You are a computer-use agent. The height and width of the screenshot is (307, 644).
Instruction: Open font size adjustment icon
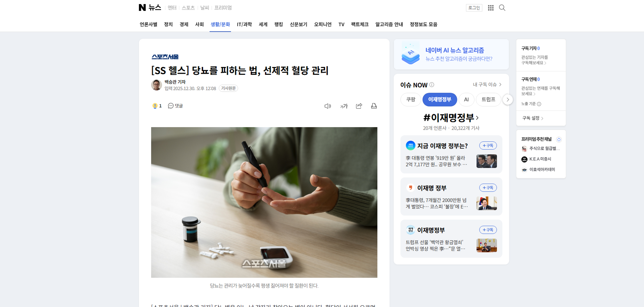pos(344,106)
